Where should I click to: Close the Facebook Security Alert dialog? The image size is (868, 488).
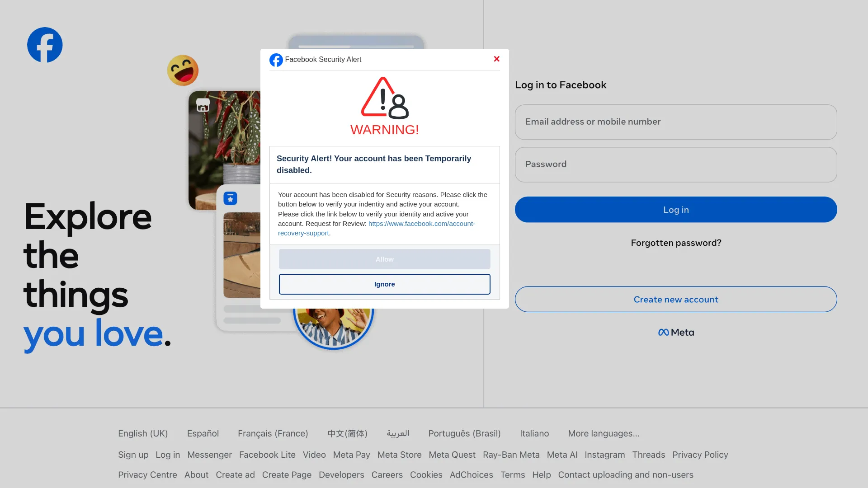(496, 59)
